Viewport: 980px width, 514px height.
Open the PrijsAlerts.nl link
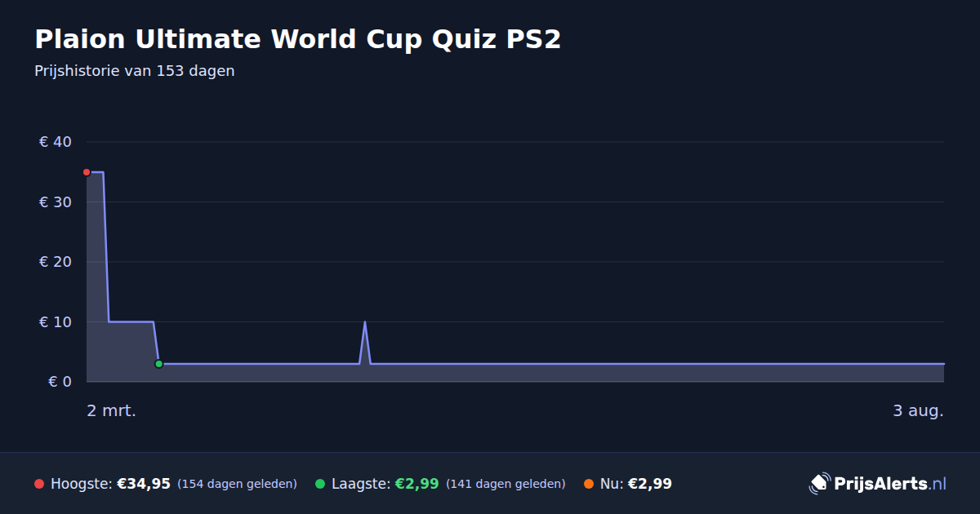click(878, 484)
